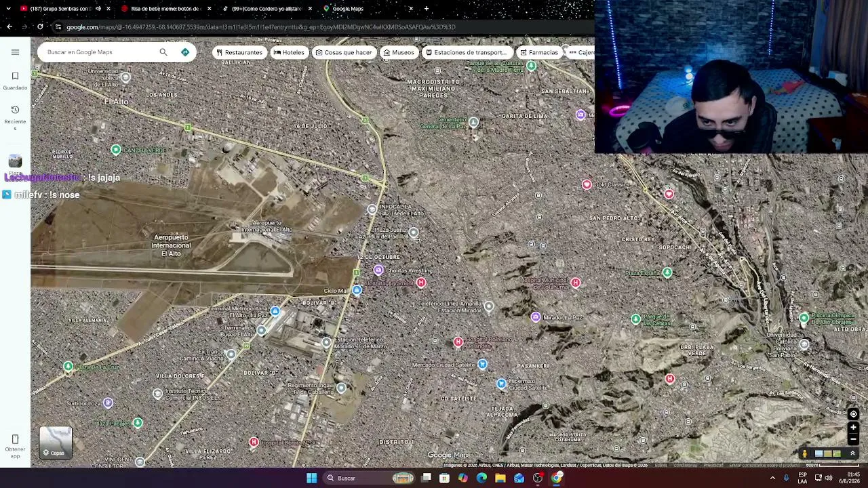Switch to the Risa de bebe meme tab
Screen dimensions: 868x488
click(165, 9)
